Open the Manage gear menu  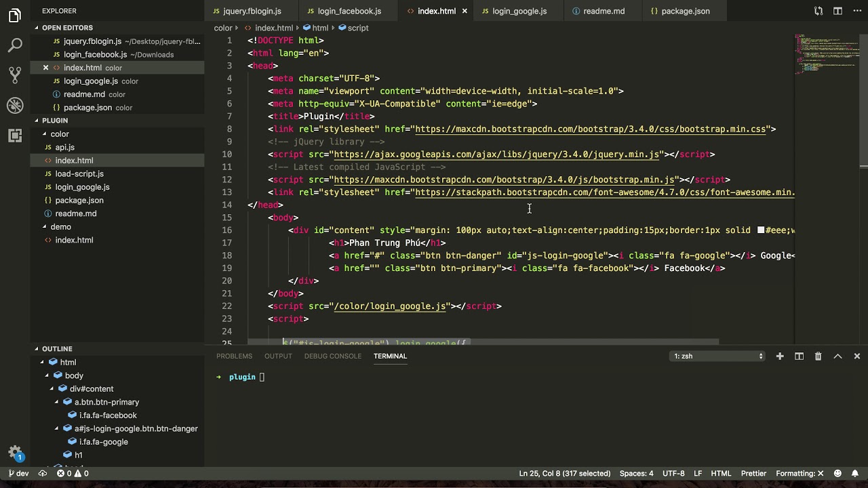[x=15, y=453]
